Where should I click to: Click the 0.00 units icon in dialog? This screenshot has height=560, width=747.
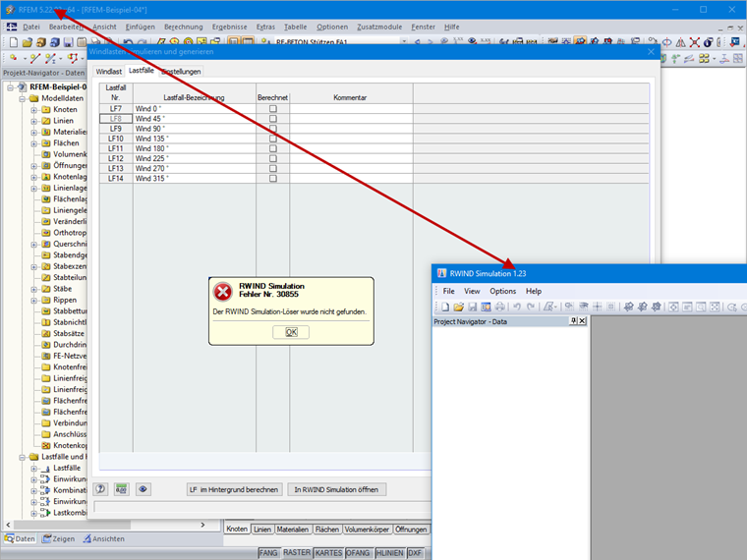click(122, 489)
